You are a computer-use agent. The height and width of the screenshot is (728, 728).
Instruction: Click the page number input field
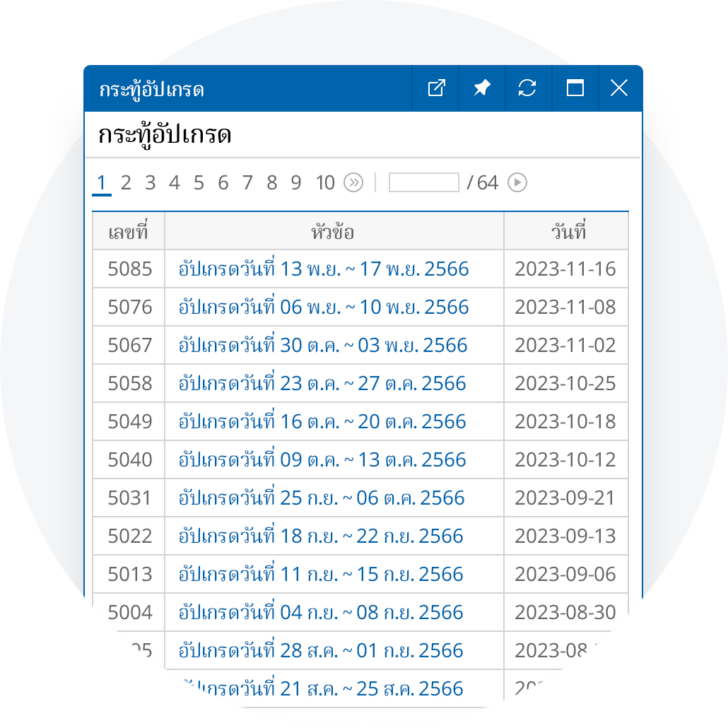pos(424,182)
